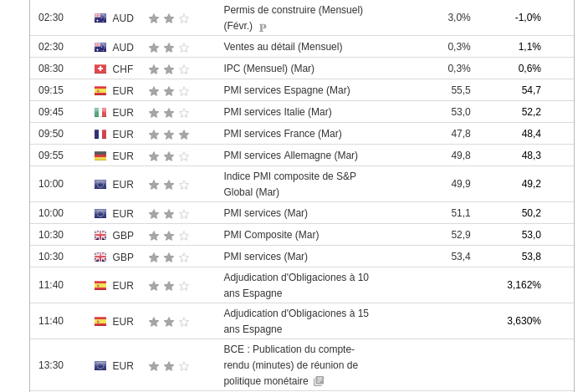Open the speech document icon next to BCE minutes
Image resolution: width=583 pixels, height=392 pixels.
point(319,381)
